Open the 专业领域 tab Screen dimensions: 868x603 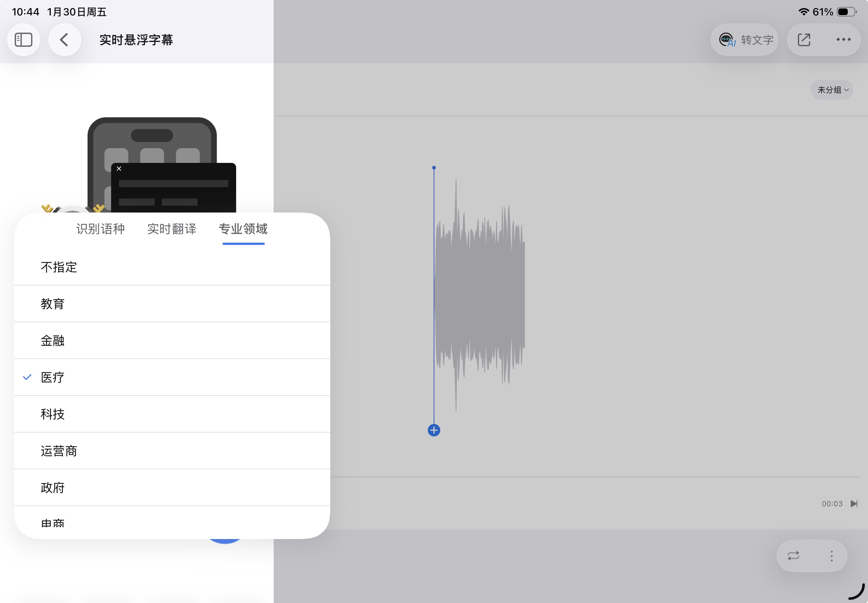[x=243, y=229]
